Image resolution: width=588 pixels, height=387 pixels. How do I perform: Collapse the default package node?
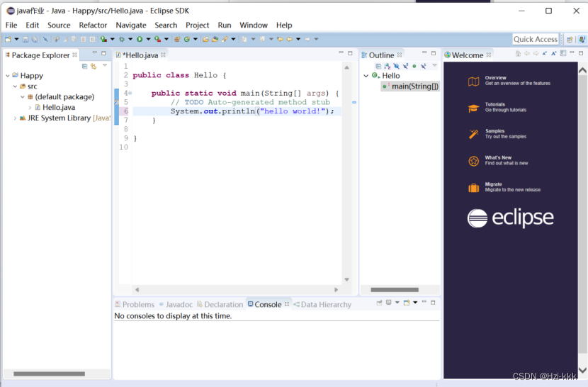pyautogui.click(x=23, y=96)
